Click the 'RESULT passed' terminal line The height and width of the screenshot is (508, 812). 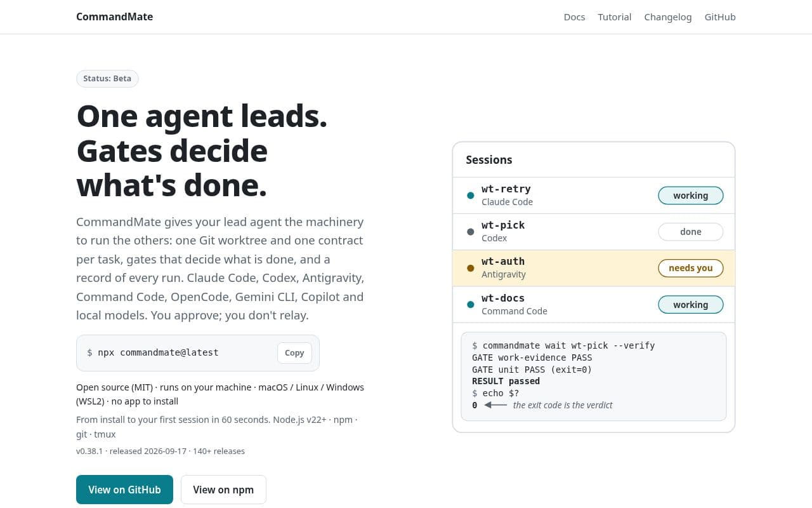click(x=506, y=381)
